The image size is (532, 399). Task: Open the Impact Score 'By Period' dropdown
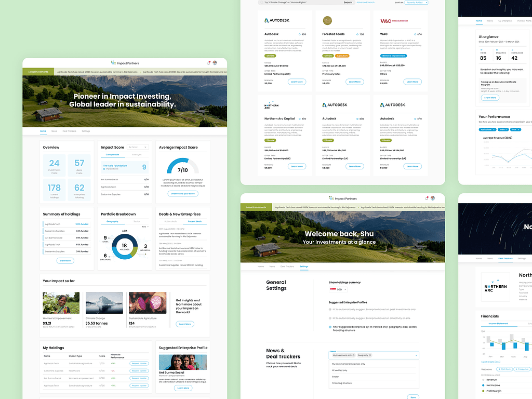[138, 148]
